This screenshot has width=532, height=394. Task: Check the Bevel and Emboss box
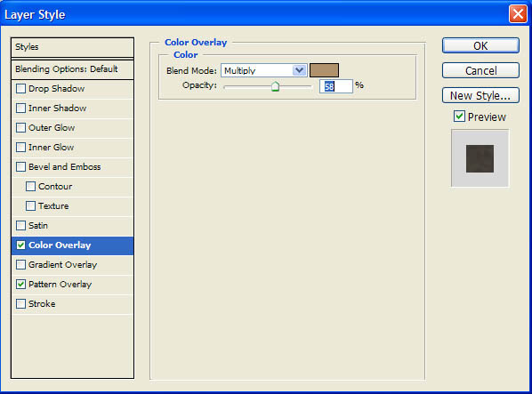click(20, 167)
